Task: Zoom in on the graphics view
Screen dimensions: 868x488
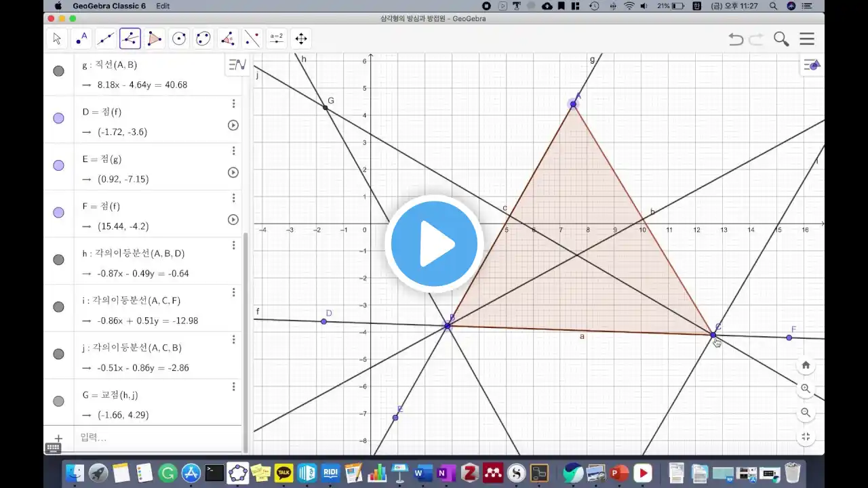Action: coord(806,389)
